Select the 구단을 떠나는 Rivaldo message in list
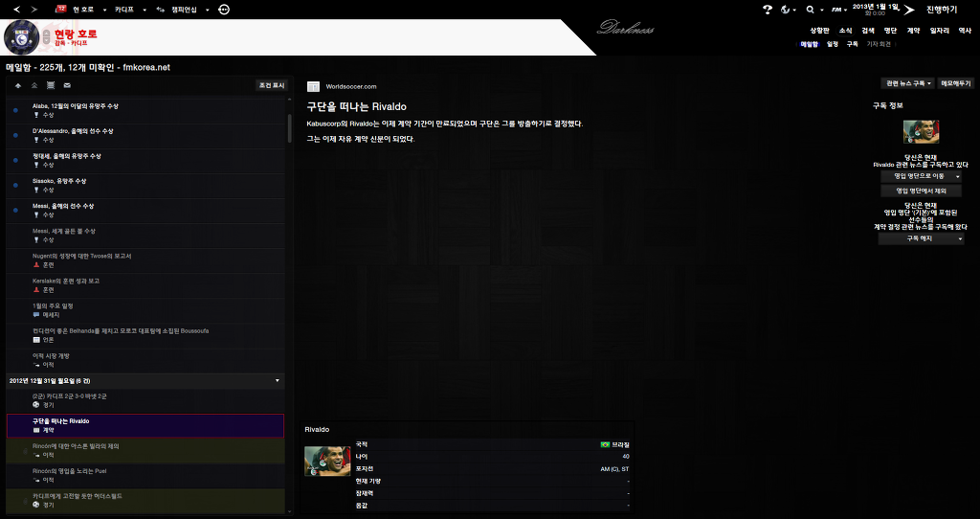This screenshot has height=519, width=980. click(145, 426)
